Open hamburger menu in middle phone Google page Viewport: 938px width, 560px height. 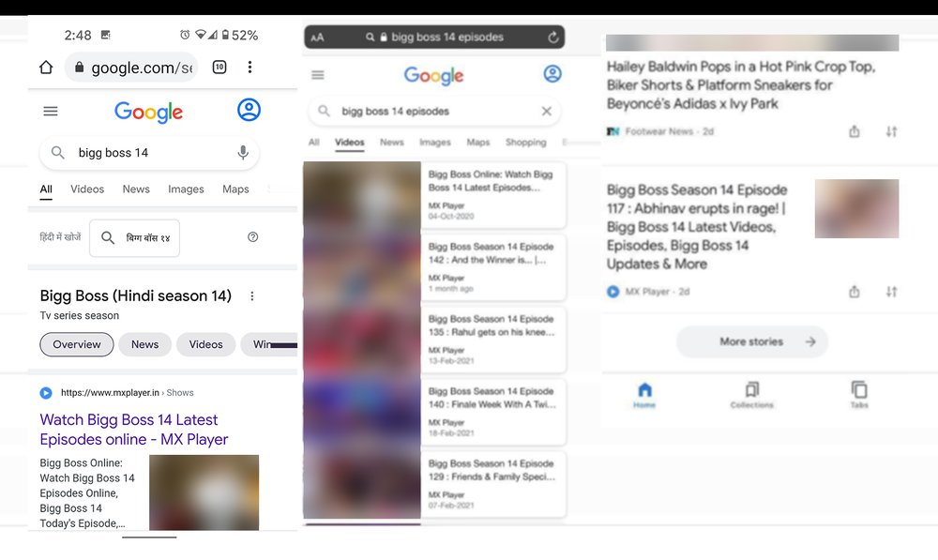(x=318, y=75)
